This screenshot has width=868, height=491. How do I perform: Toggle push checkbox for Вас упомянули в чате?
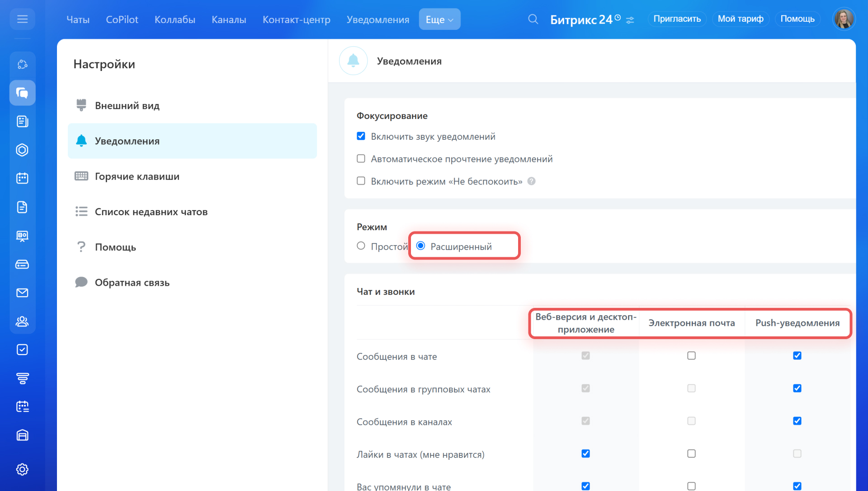point(797,486)
